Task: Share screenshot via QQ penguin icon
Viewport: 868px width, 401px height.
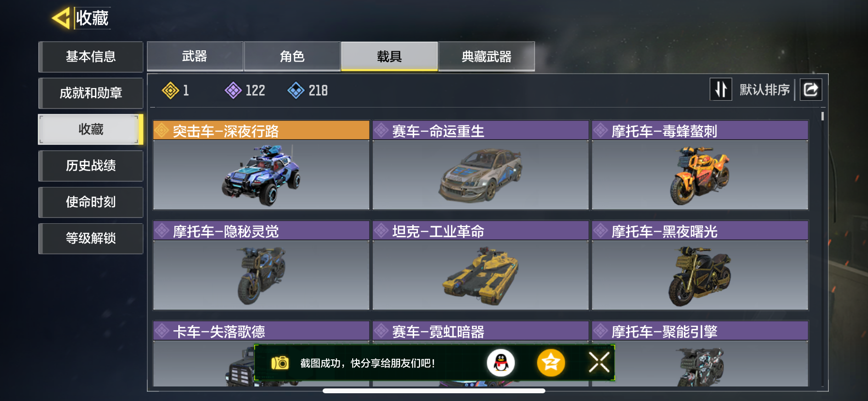Action: coord(501,363)
